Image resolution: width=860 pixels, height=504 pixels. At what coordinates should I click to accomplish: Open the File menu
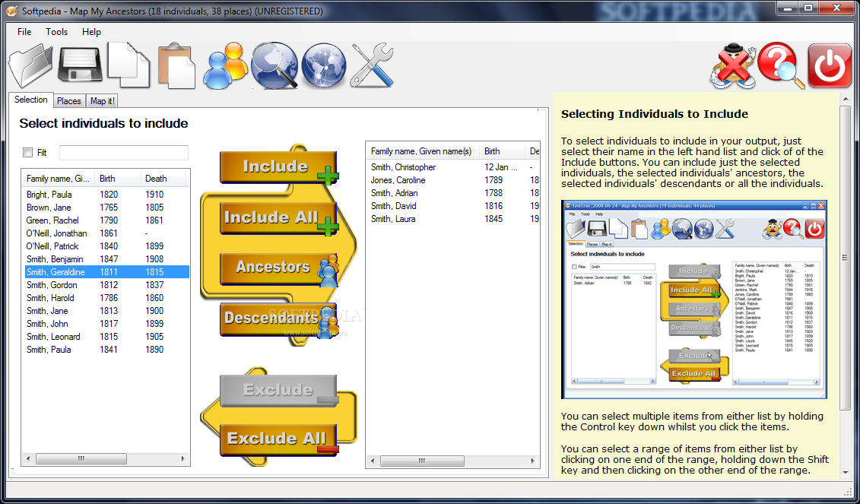tap(24, 32)
